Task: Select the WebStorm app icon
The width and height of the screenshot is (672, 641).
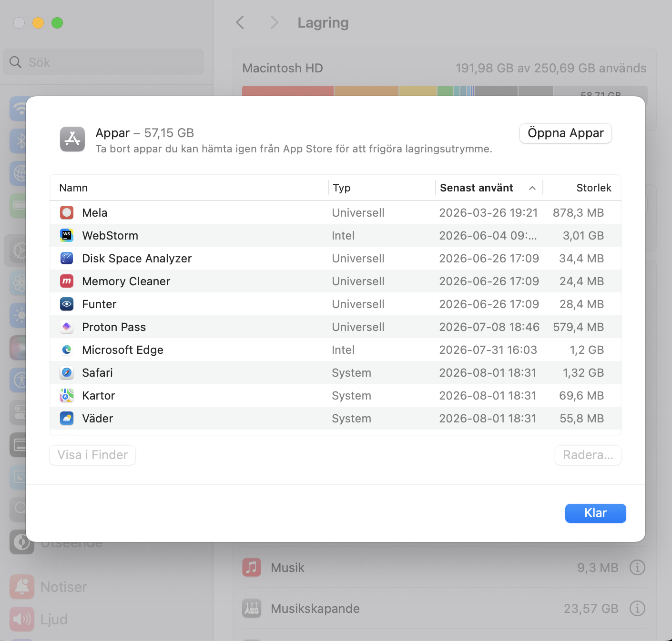Action: tap(67, 235)
